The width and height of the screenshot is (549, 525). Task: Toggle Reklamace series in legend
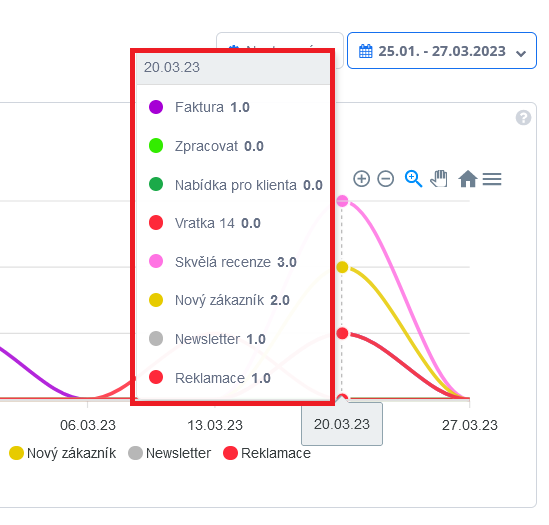tap(267, 453)
